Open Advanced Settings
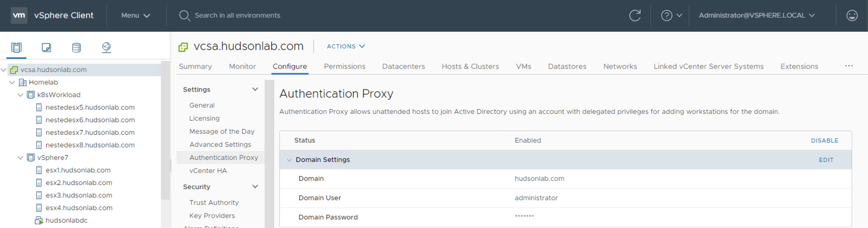 tap(220, 145)
